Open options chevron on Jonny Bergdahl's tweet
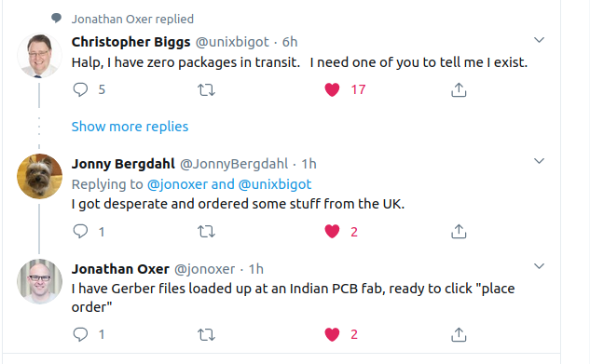This screenshot has width=590, height=364. pyautogui.click(x=540, y=161)
